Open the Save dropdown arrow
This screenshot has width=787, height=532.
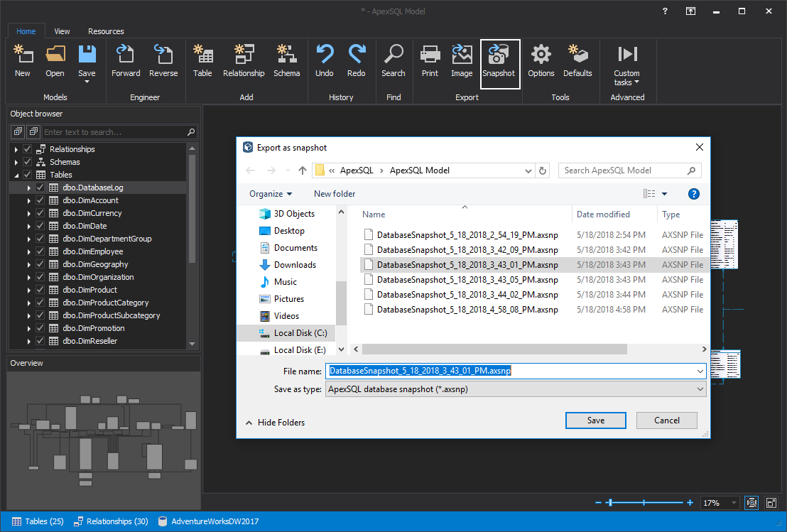tap(87, 82)
